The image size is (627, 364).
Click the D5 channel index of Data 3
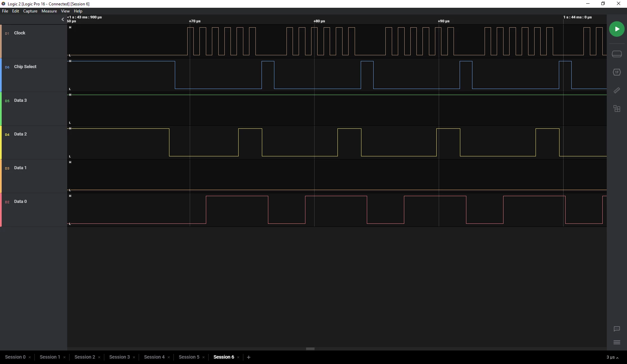click(x=7, y=101)
